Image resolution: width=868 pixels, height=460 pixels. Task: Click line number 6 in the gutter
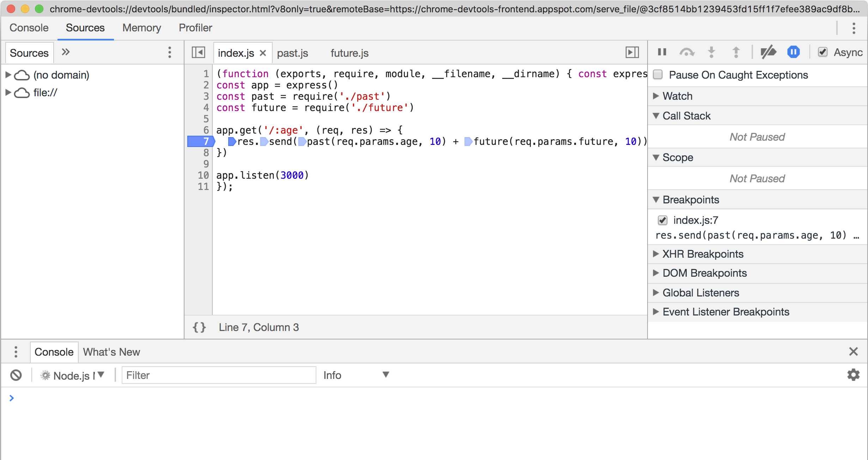point(206,130)
